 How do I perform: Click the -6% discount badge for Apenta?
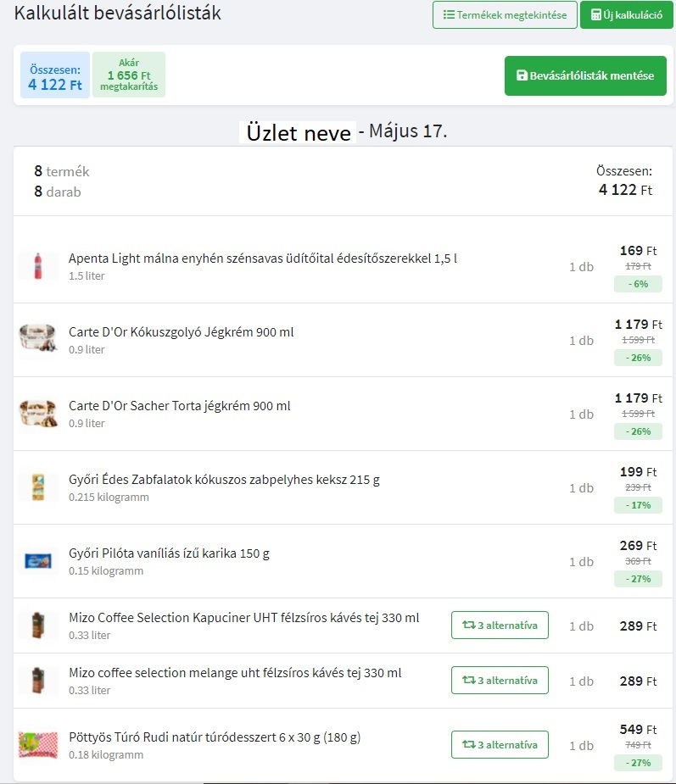639,284
